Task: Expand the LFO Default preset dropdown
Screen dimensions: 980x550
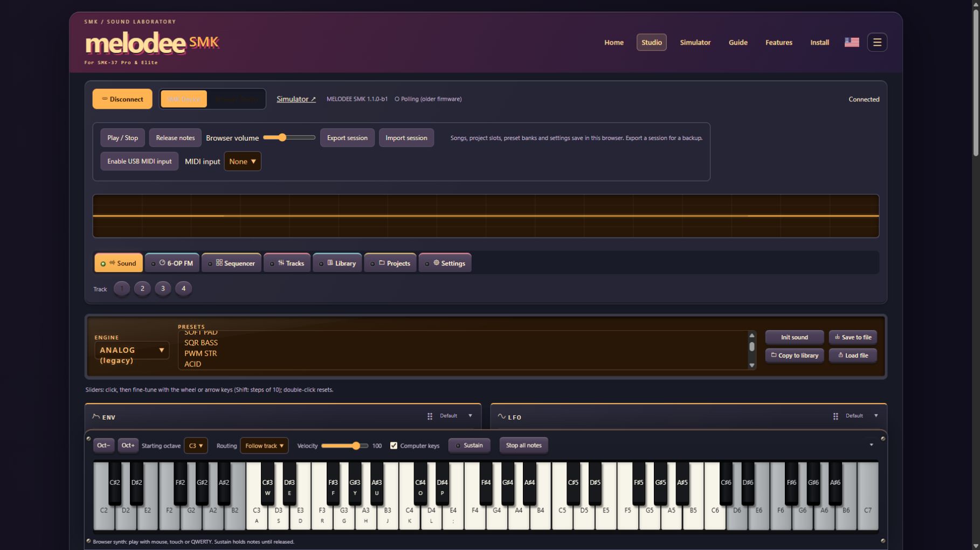Action: 862,416
